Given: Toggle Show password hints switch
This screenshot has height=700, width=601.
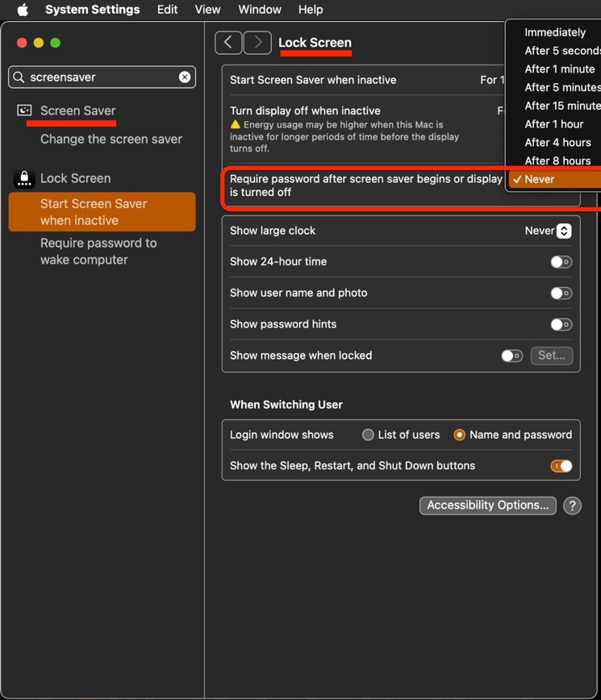Looking at the screenshot, I should (561, 324).
